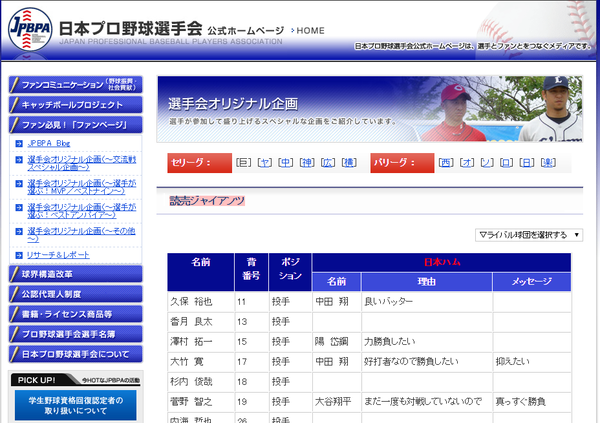Screen dimensions: 600x423
Task: Click the PICK UP! header
Action: coord(75,380)
